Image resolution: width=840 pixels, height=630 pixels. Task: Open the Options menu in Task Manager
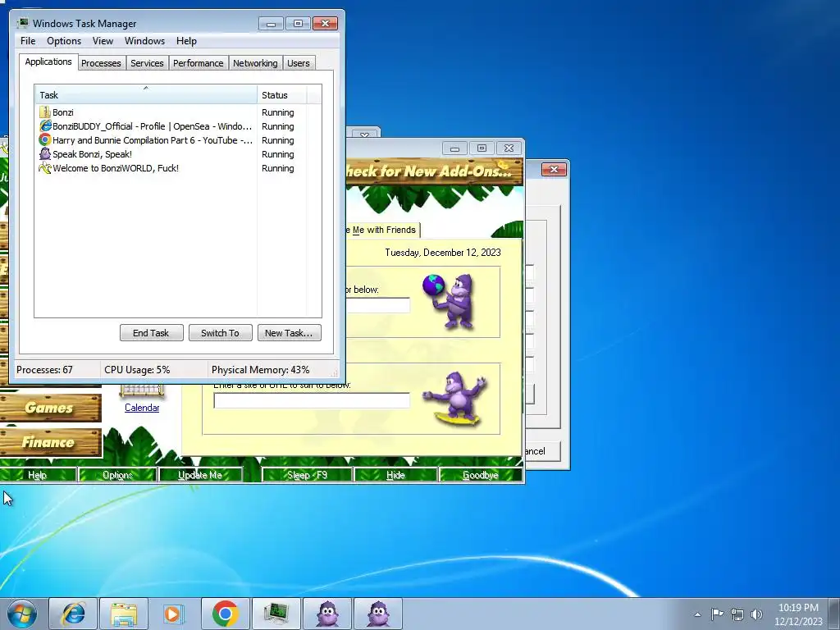[x=64, y=41]
